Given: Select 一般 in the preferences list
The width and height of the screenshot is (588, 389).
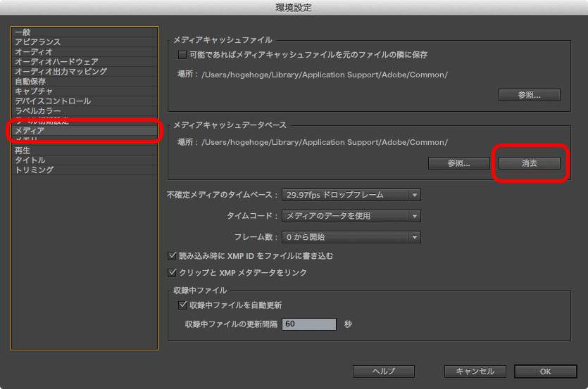Looking at the screenshot, I should (x=23, y=32).
